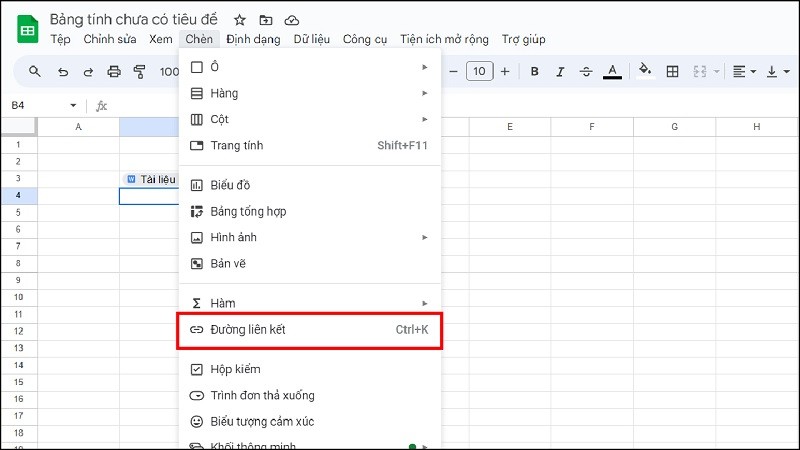Click the font size field showing 10
Viewport: 800px width, 450px height.
tap(480, 71)
